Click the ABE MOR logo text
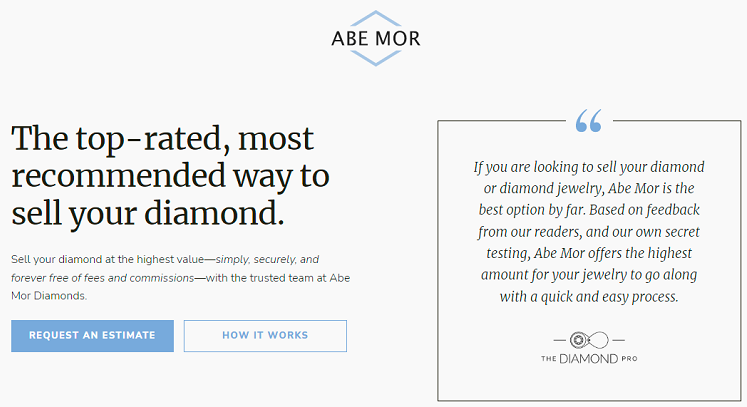Screen dimensions: 747x407 click(376, 39)
